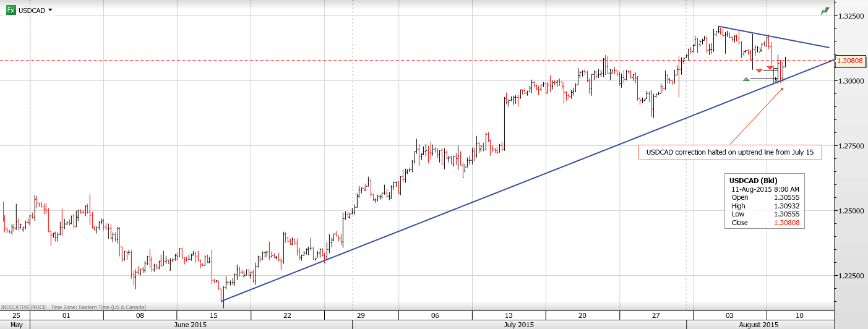Select the current price label 1.30808
The image size is (868, 329).
click(x=849, y=61)
